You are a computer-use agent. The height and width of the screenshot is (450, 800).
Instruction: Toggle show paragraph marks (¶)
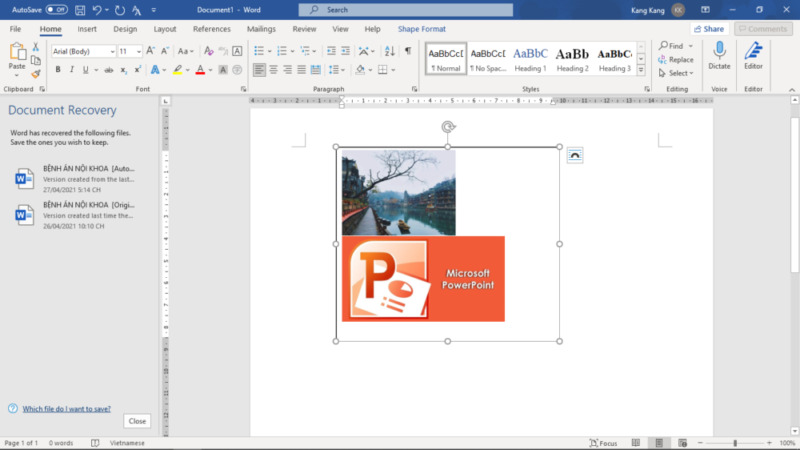[x=407, y=51]
